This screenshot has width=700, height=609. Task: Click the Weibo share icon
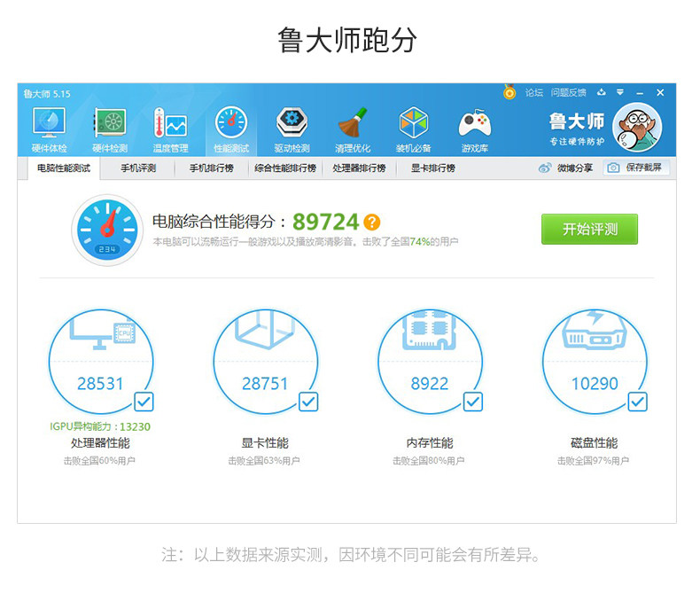[x=545, y=168]
